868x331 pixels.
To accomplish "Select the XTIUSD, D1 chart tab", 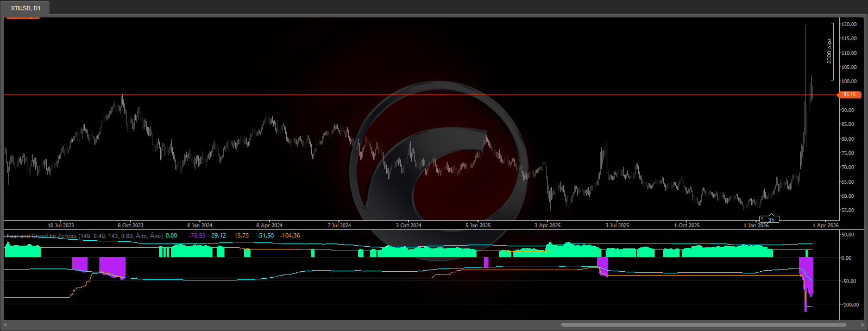I will click(26, 8).
